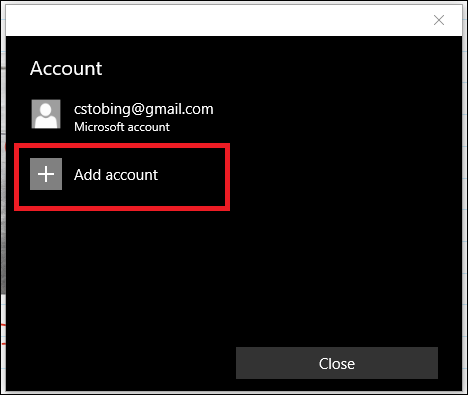Click the Add account label
The height and width of the screenshot is (395, 468).
click(116, 175)
